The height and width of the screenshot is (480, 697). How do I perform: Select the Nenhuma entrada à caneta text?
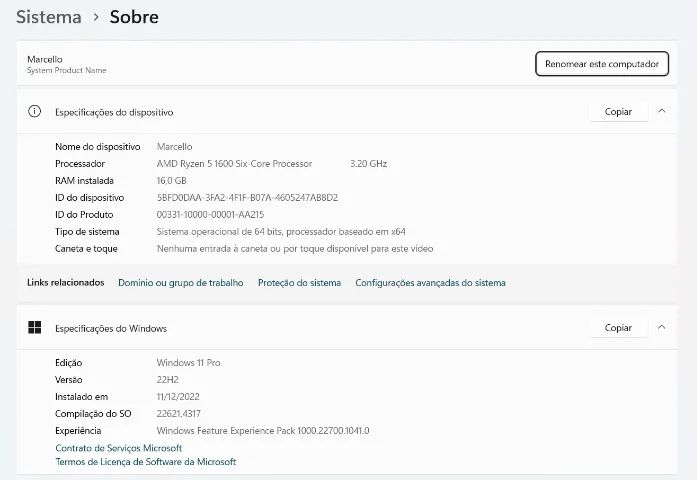tap(295, 248)
